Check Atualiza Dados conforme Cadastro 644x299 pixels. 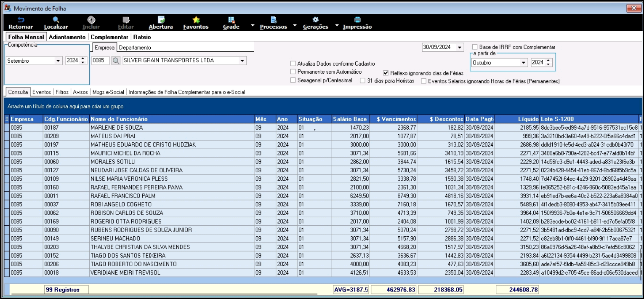pyautogui.click(x=293, y=64)
